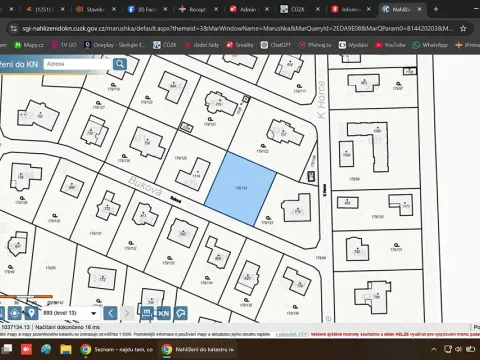Open the Jízdní řády bookmark
Screen dimensions: 480x360
(202, 45)
